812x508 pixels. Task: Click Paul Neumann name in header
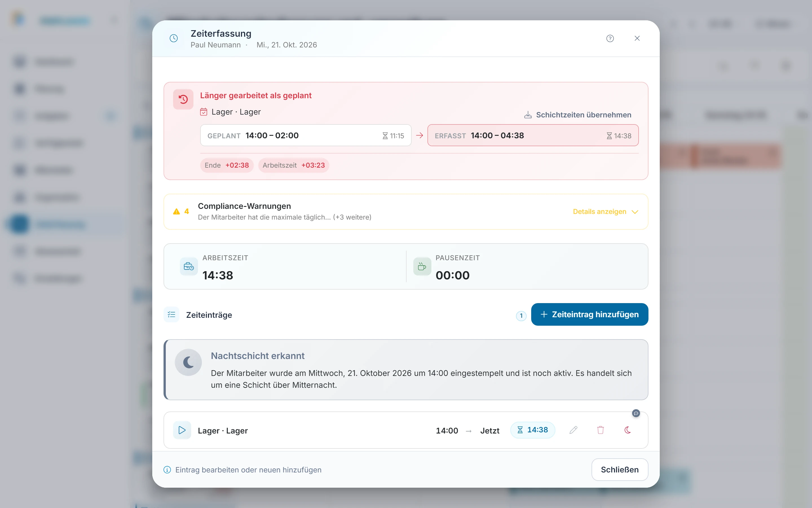[x=215, y=45]
